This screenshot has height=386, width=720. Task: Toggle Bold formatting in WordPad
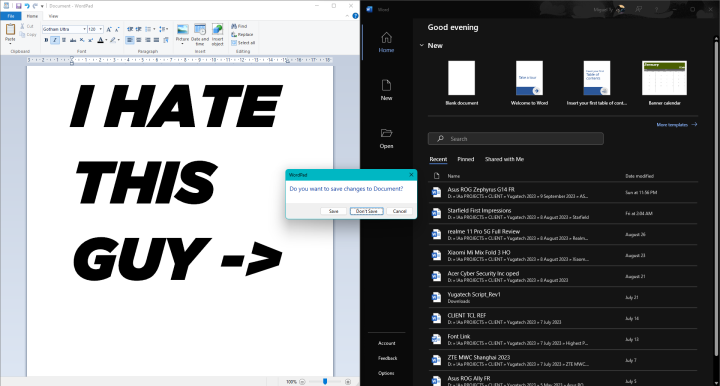(46, 40)
